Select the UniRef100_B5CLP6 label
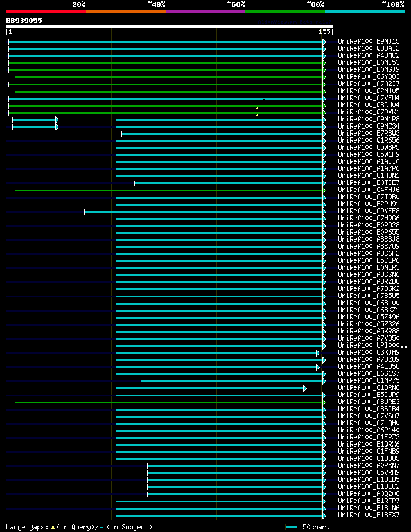The image size is (411, 532). (x=369, y=260)
